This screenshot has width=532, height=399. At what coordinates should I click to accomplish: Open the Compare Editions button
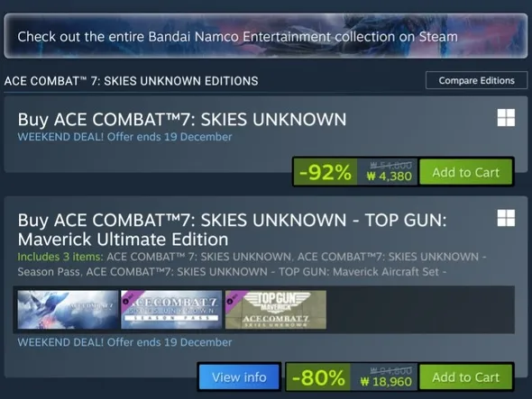coord(476,80)
